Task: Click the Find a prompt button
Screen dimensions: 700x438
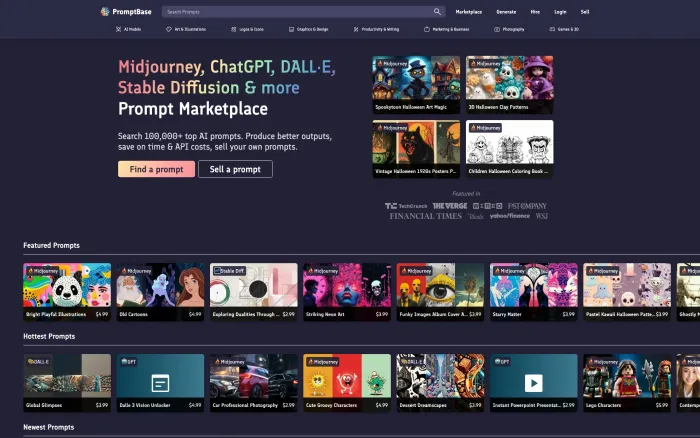Action: 156,169
